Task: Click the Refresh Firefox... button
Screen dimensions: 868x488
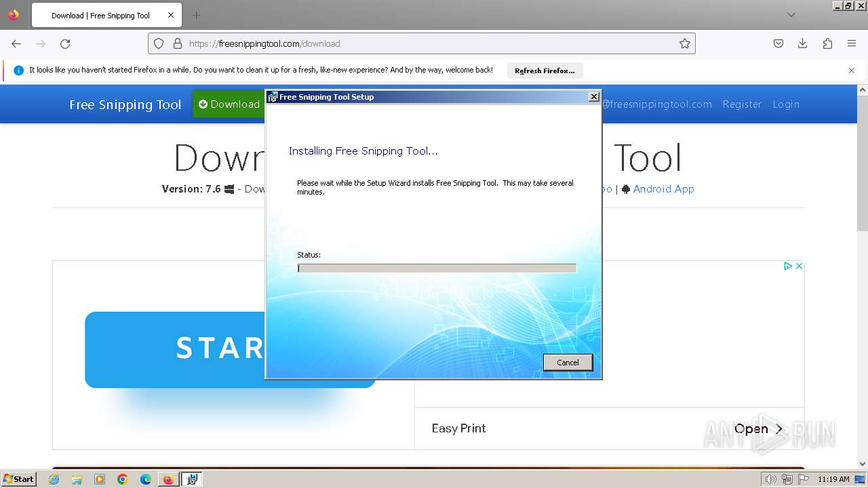Action: pos(545,70)
